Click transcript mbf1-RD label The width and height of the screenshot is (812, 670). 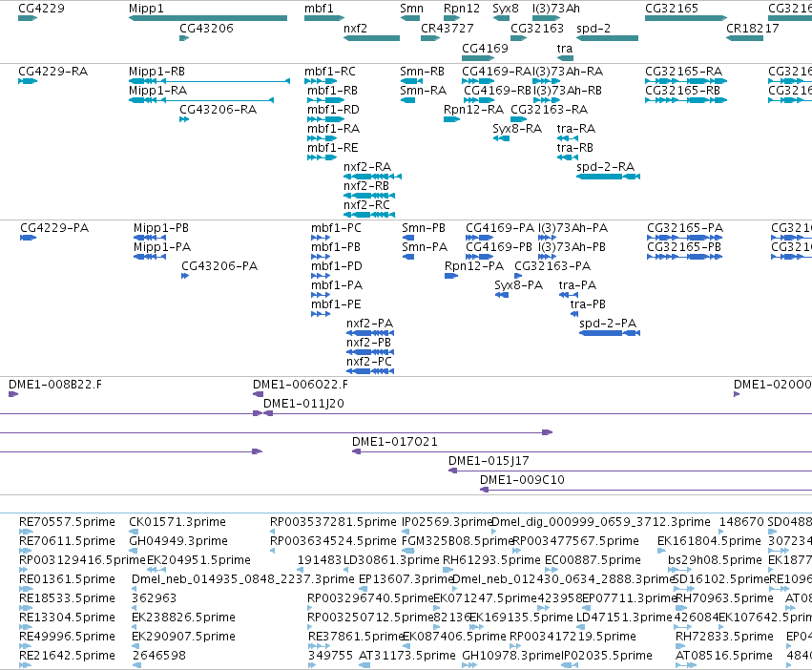click(333, 110)
